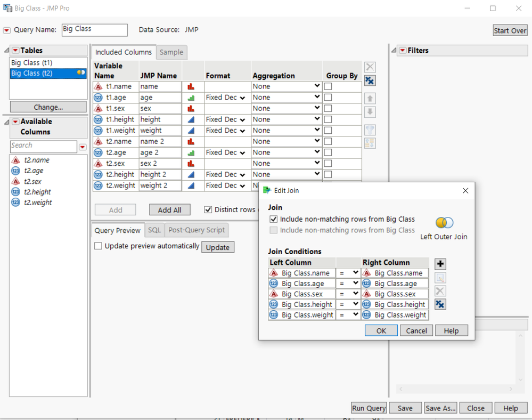
Task: Click the horizontal scrollbar in the lower Filters pane
Action: pos(456,389)
